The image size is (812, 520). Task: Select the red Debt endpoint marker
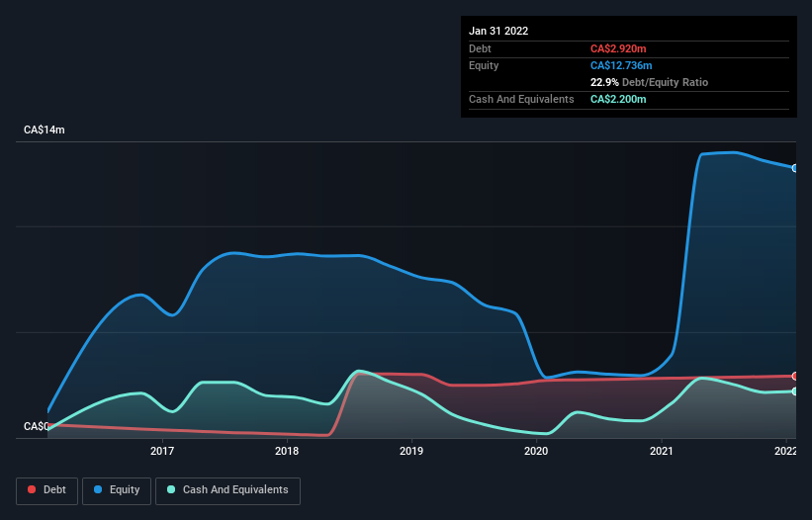pos(795,376)
